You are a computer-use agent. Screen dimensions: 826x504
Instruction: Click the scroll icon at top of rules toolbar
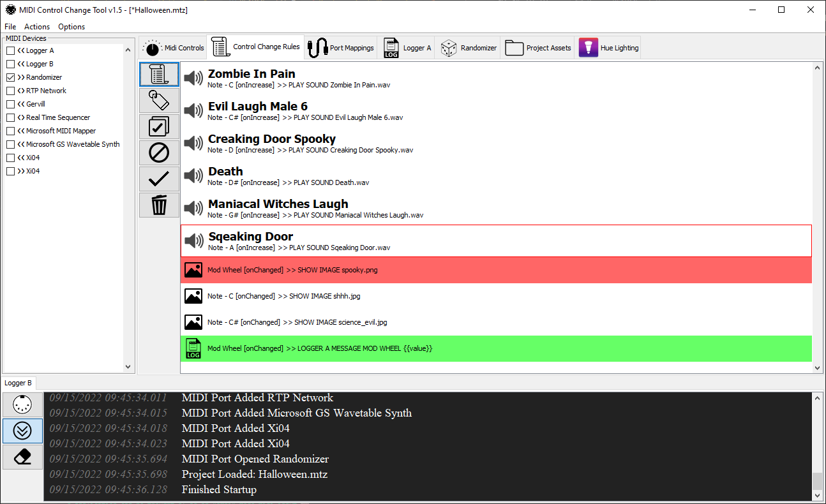(159, 74)
